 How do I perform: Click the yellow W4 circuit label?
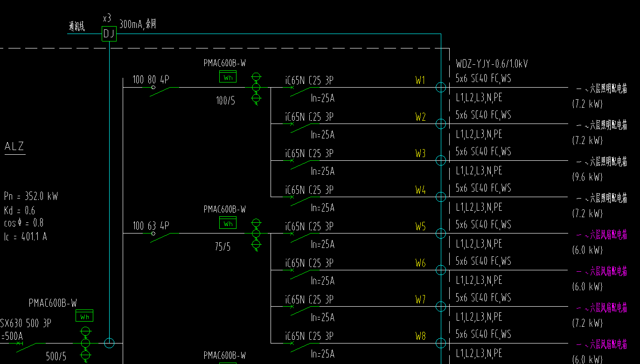420,190
